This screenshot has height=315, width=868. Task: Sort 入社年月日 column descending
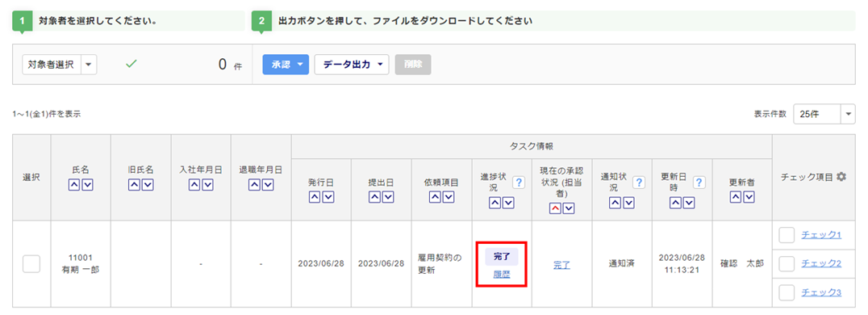click(207, 186)
